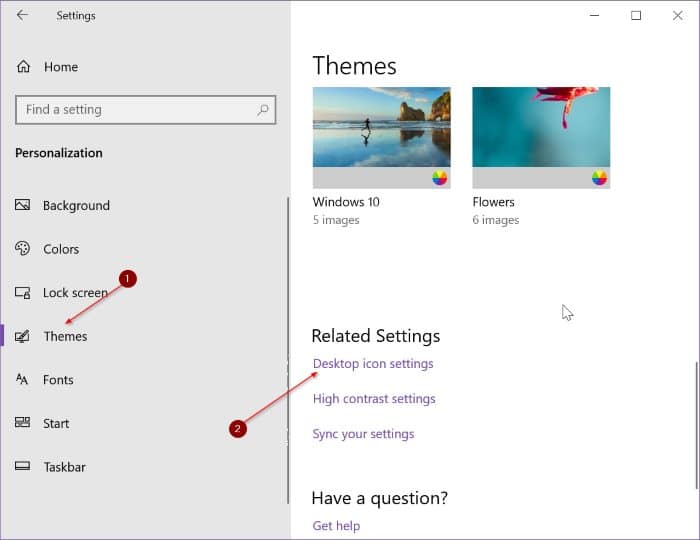Viewport: 700px width, 540px height.
Task: Click the Home house icon
Action: click(23, 66)
